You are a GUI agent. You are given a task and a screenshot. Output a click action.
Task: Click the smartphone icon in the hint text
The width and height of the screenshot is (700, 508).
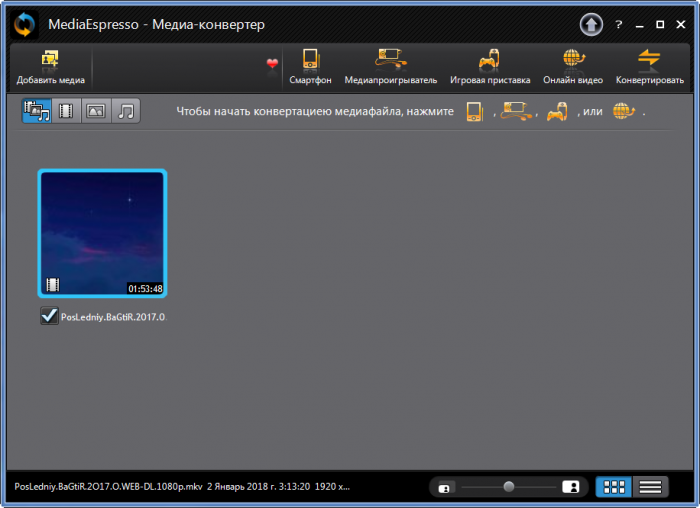pos(475,111)
